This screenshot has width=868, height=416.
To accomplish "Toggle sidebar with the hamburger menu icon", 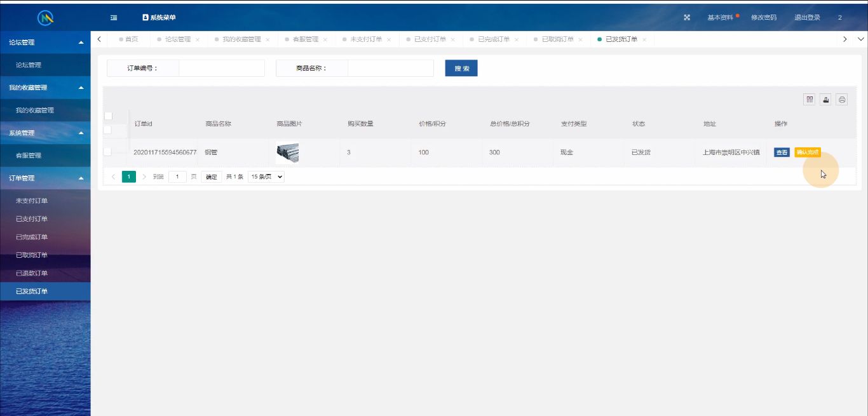I will tap(114, 18).
